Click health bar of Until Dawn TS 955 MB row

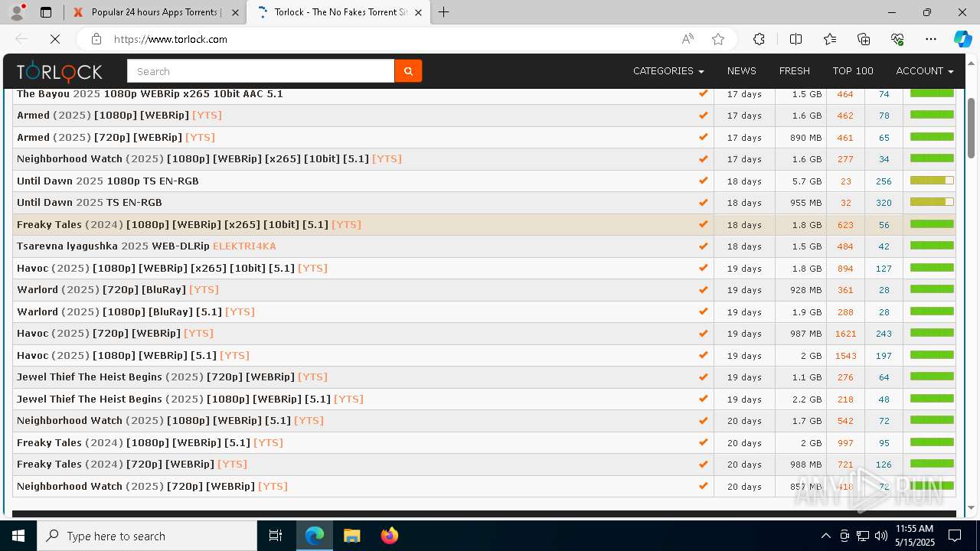coord(932,202)
